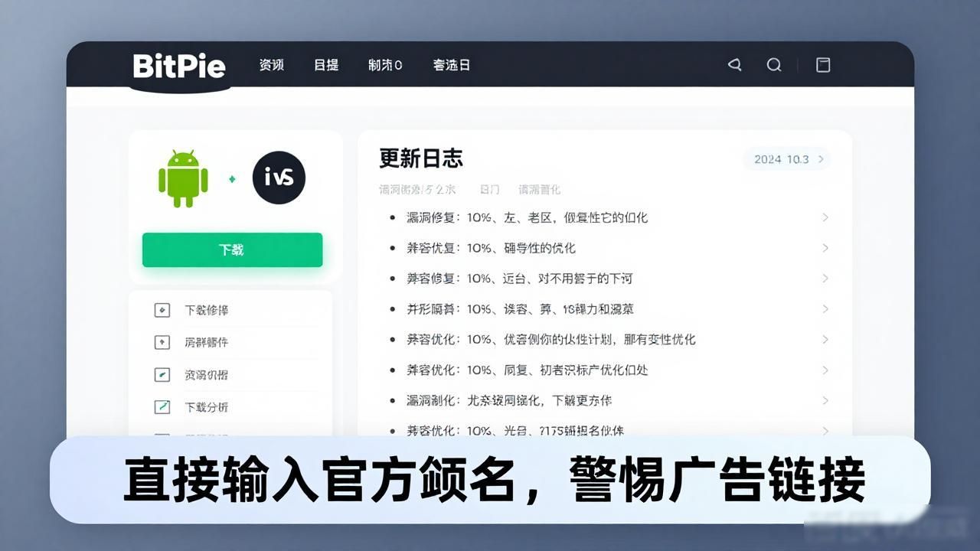Viewport: 980px width, 551px height.
Task: Expand chevron on 漏洞制化 row
Action: 825,400
